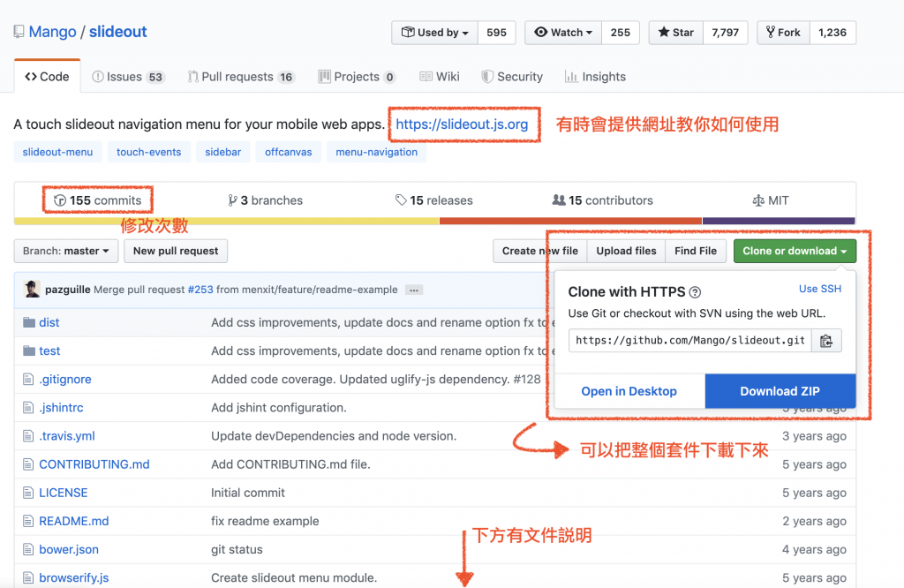Star the slideout repository

675,33
